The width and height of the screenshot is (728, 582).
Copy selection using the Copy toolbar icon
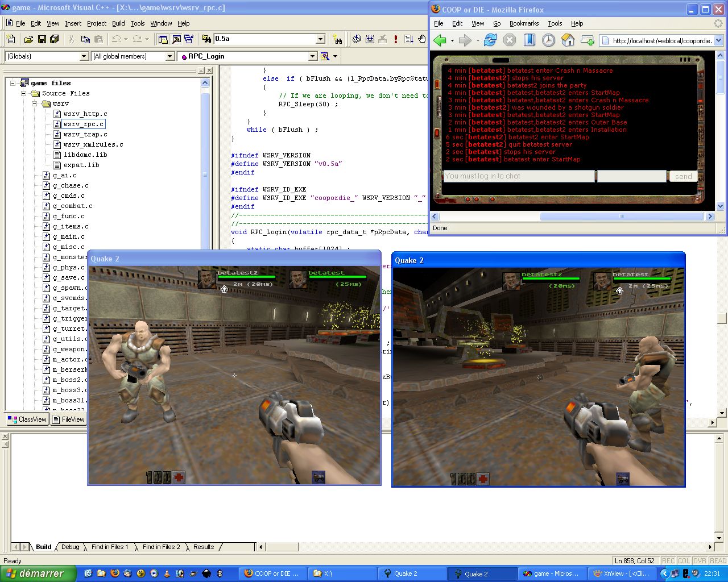[x=85, y=39]
